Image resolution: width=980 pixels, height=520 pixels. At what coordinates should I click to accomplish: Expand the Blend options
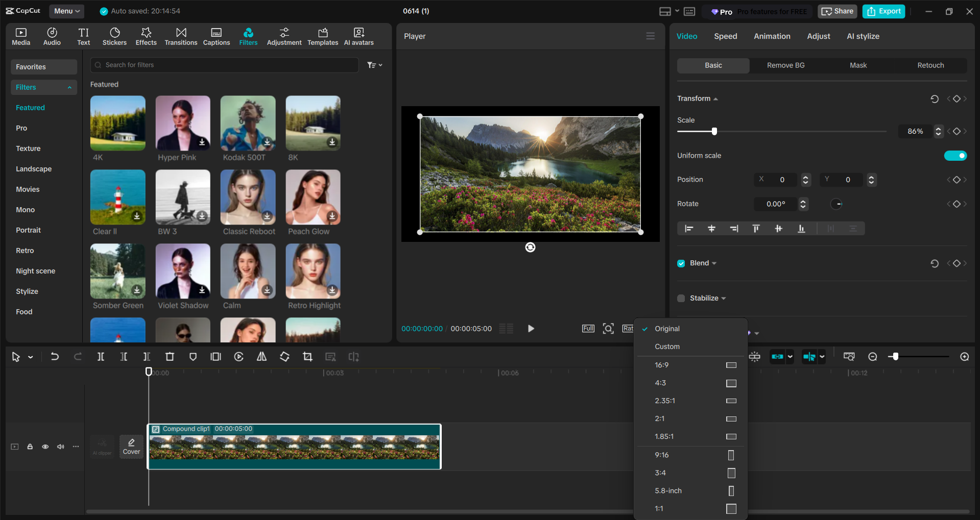click(x=714, y=263)
